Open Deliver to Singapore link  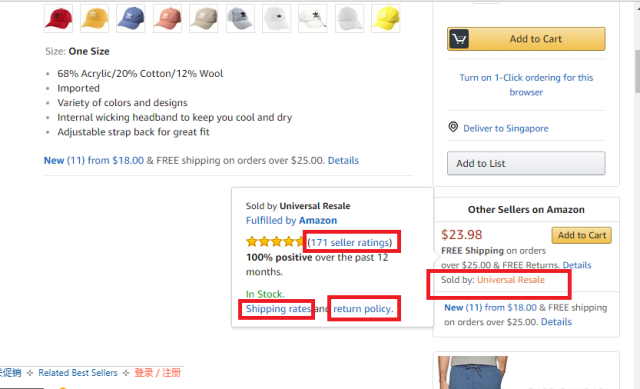[506, 129]
